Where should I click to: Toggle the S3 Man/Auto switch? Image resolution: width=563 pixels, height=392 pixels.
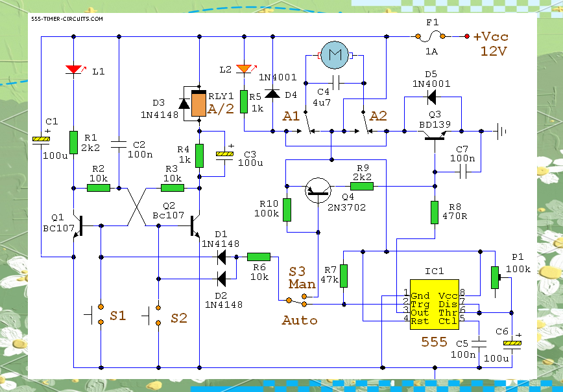point(297,300)
